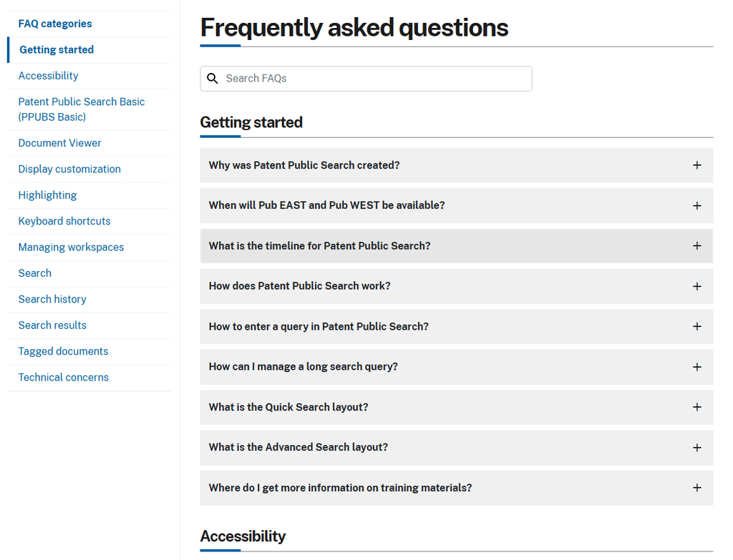The width and height of the screenshot is (733, 560).
Task: Click the magnifier icon in search box
Action: coord(213,79)
